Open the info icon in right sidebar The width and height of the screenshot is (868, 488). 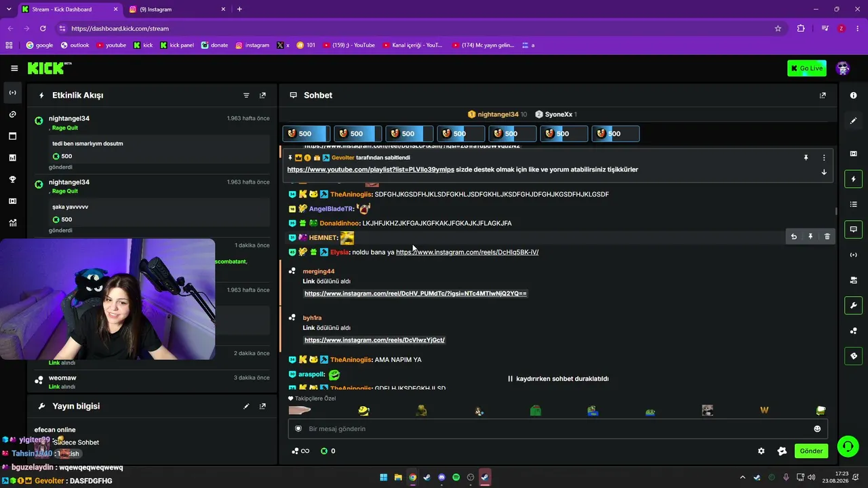[x=853, y=96]
